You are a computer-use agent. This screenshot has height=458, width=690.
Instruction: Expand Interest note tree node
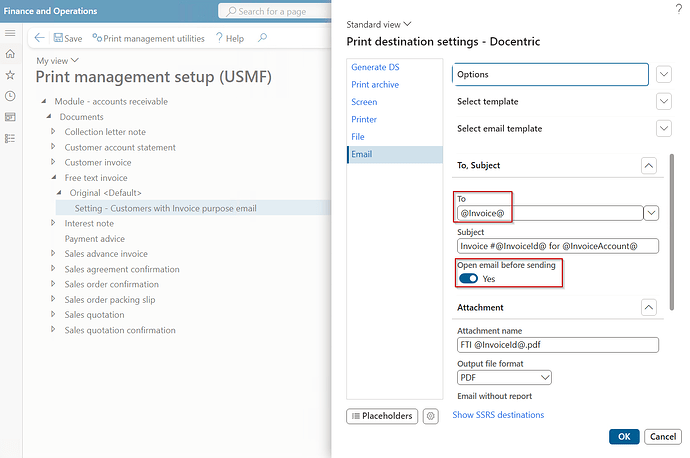[x=53, y=223]
